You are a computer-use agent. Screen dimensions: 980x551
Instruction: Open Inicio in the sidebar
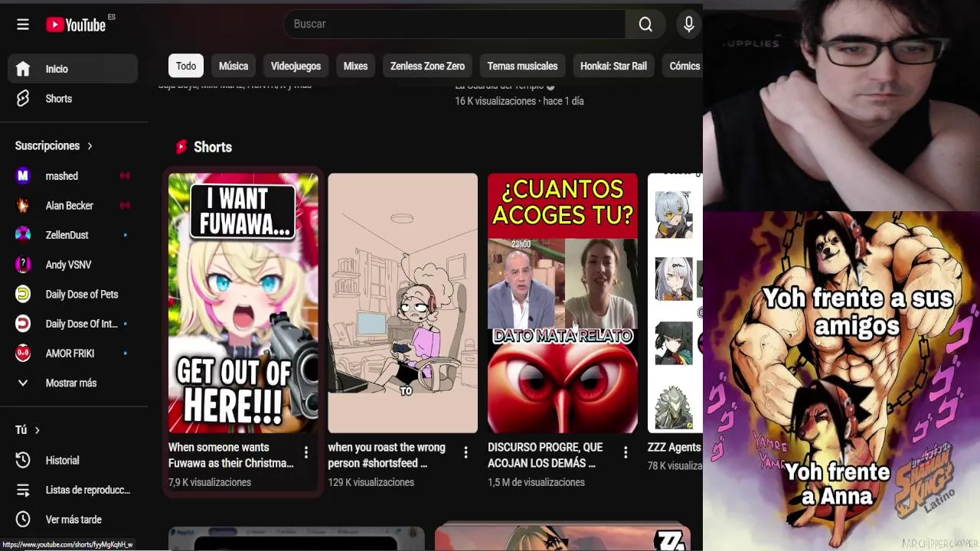73,69
